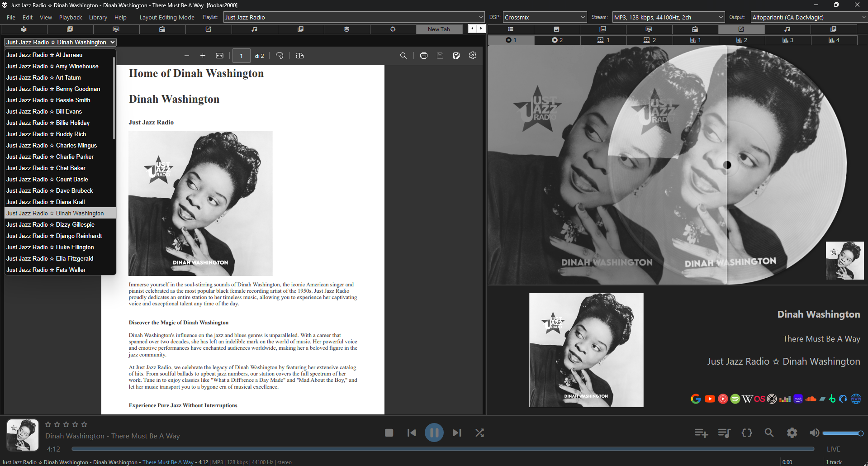Go to previous track

(412, 433)
